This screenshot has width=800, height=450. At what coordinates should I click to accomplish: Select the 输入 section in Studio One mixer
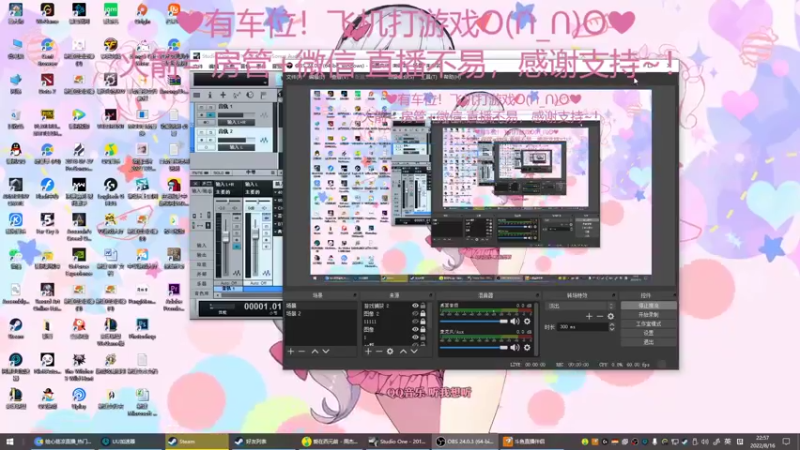click(202, 245)
